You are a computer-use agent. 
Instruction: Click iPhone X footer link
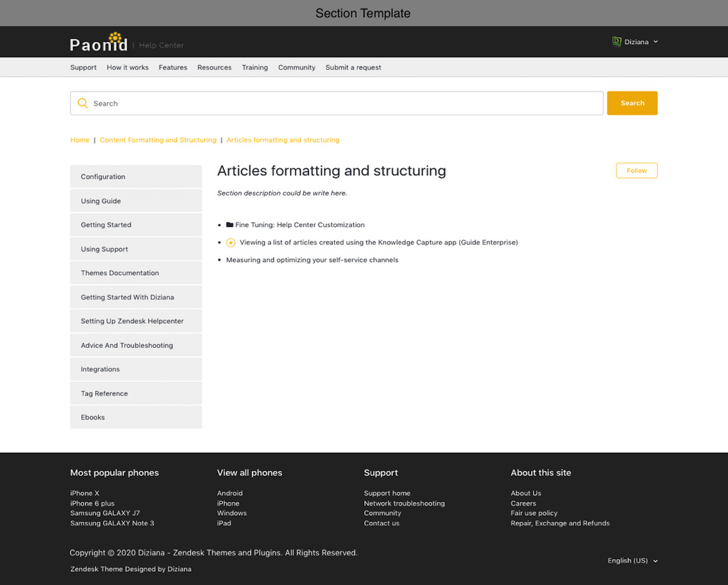click(84, 493)
